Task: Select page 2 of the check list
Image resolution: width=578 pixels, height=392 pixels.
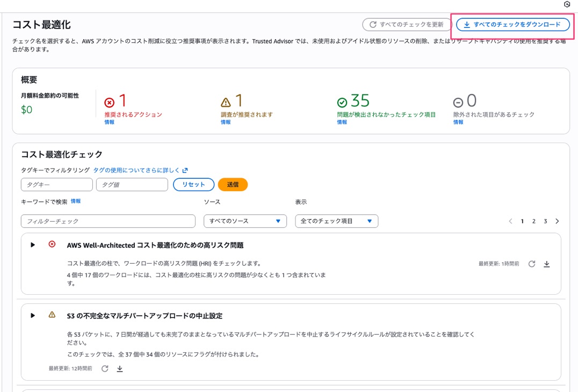Action: (x=534, y=221)
